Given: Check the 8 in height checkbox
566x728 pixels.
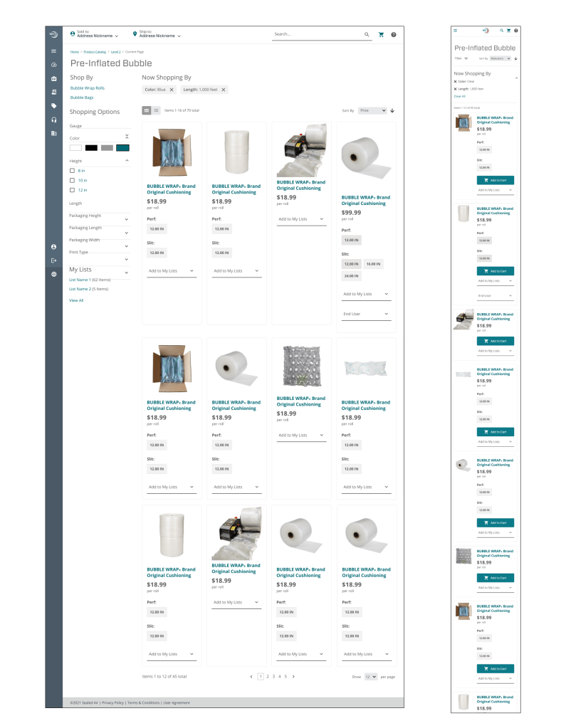Looking at the screenshot, I should point(72,171).
